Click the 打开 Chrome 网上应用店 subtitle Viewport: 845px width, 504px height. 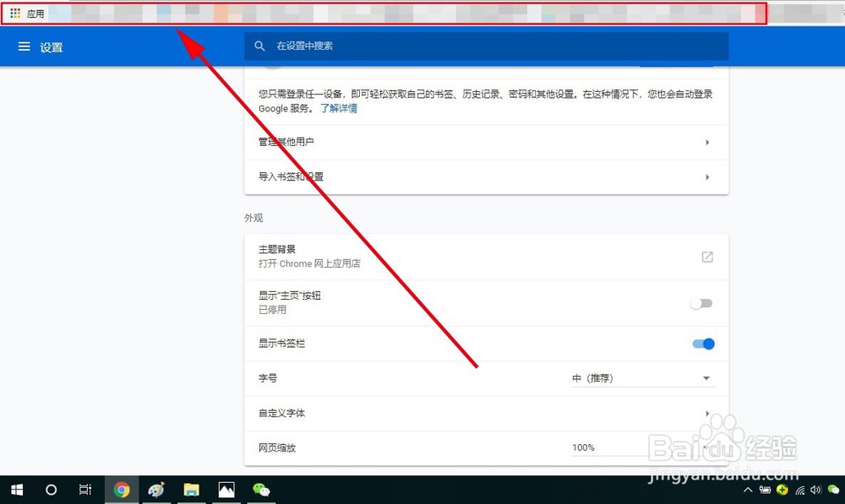(x=309, y=263)
